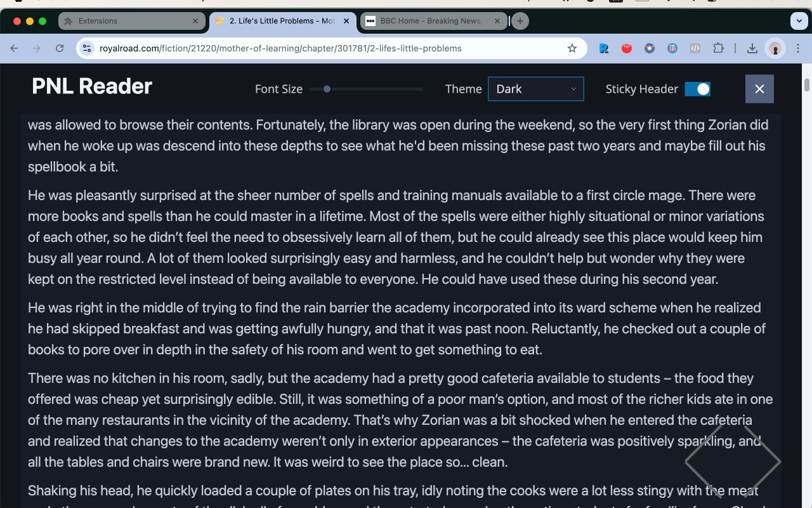Screen dimensions: 812x508
Task: Click the Sticky Header label
Action: tap(642, 89)
